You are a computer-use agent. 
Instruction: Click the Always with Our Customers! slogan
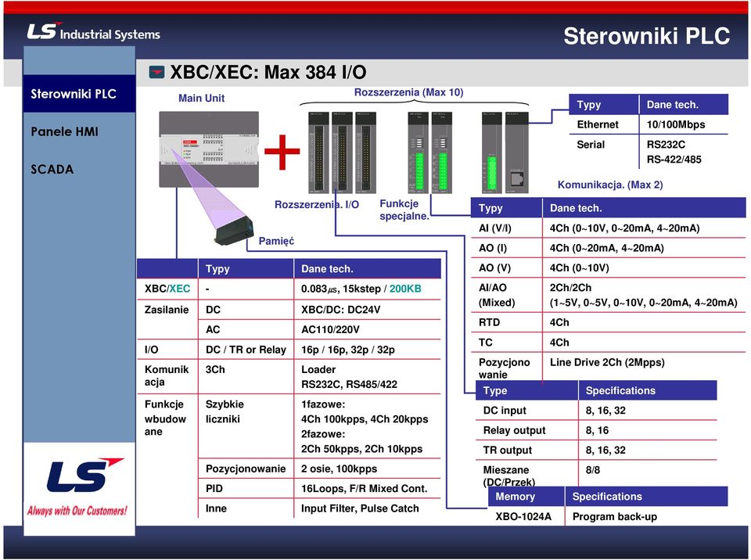[77, 511]
